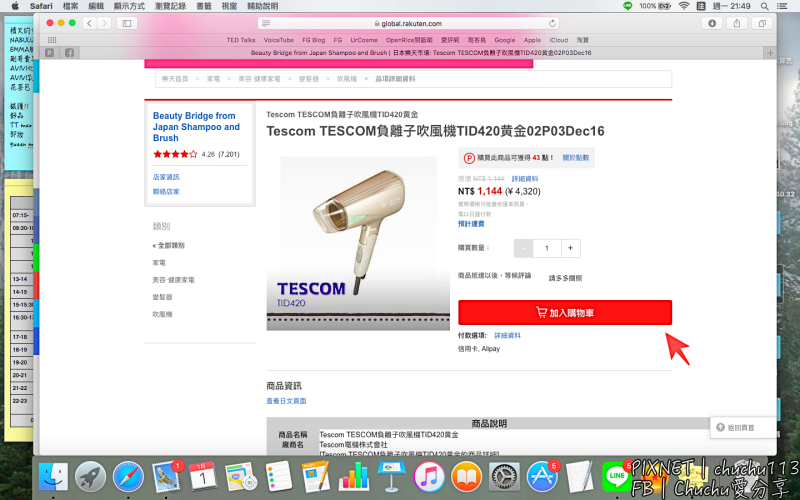Click the Share icon in Safari toolbar
This screenshot has height=500, width=800.
tap(737, 23)
